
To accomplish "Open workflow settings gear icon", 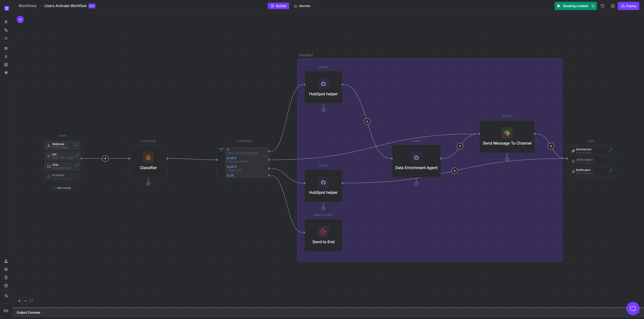I will 613,6.
